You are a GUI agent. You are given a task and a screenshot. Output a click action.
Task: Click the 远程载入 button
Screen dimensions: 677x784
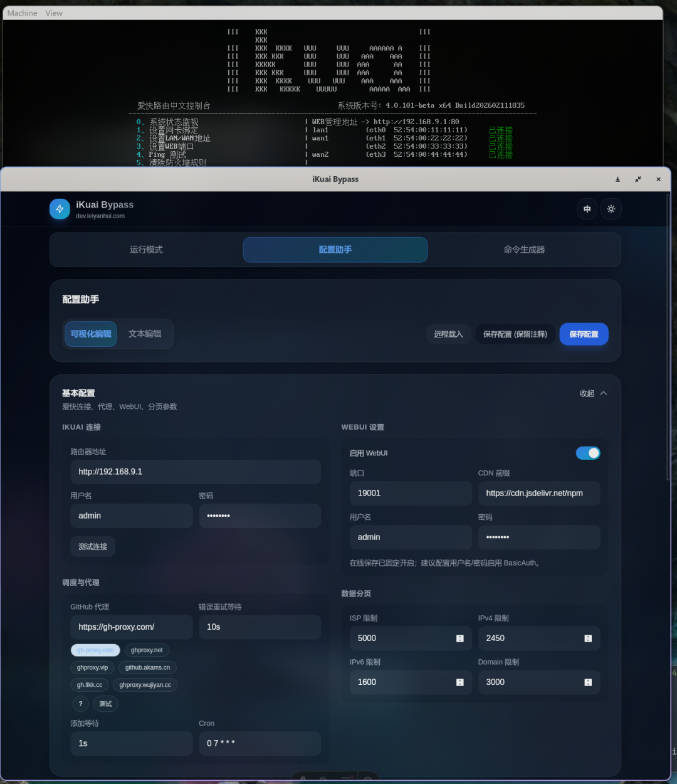448,334
